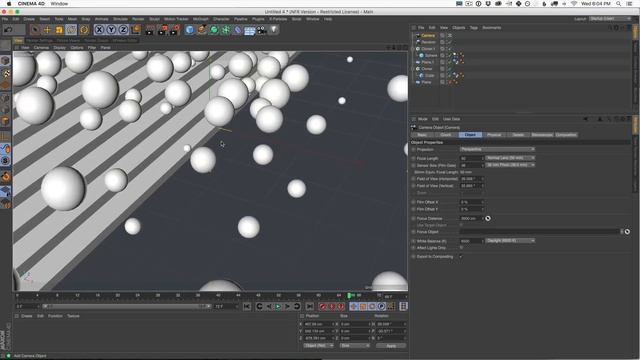640x360 pixels.
Task: Click the Render View clapperboard icon
Action: pyautogui.click(x=150, y=30)
